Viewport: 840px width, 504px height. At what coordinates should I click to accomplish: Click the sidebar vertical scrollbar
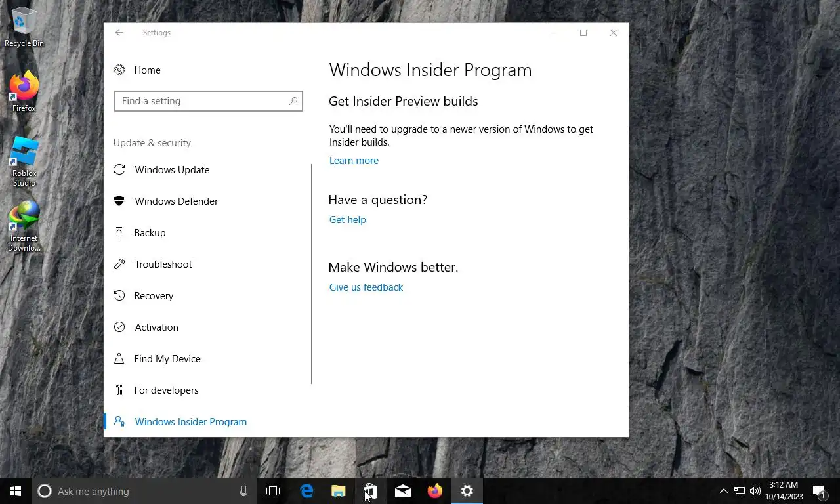(x=312, y=274)
